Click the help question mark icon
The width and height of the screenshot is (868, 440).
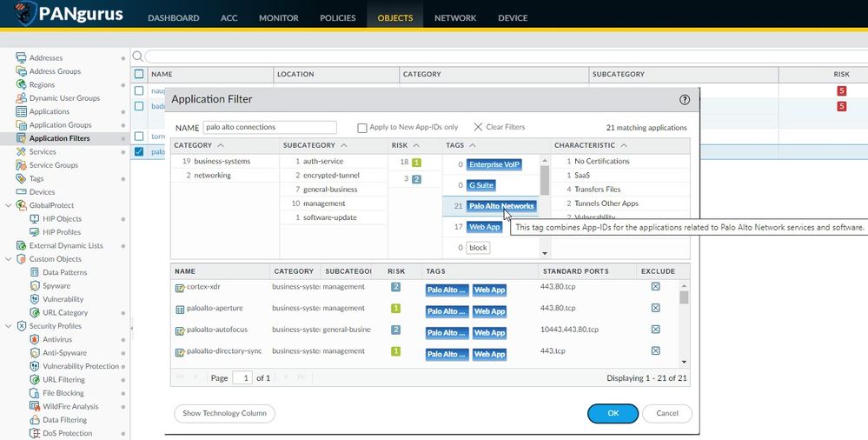point(685,100)
